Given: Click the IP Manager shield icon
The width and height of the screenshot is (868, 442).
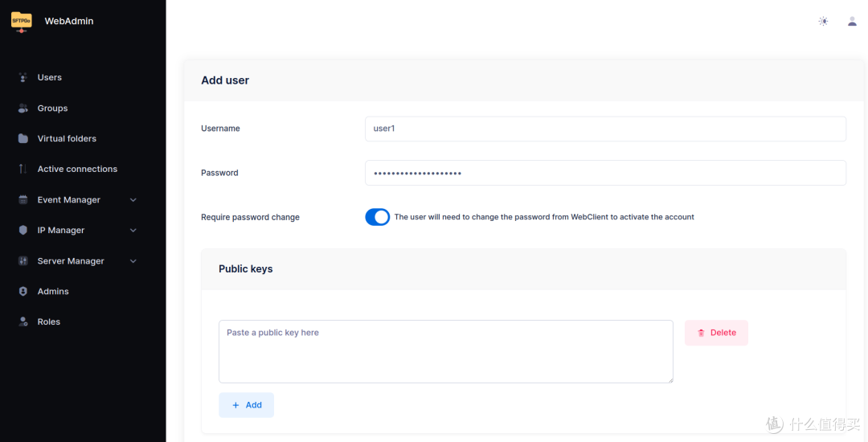Looking at the screenshot, I should [23, 230].
